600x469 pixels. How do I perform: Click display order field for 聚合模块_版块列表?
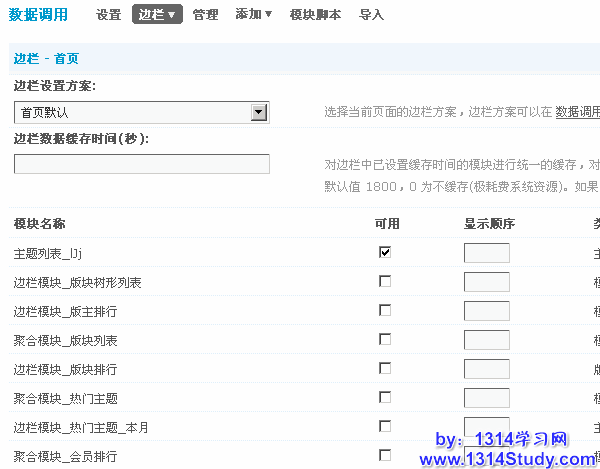click(x=486, y=340)
